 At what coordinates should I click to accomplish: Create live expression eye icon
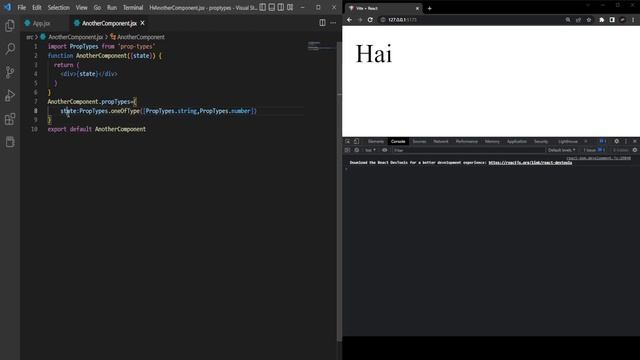384,150
